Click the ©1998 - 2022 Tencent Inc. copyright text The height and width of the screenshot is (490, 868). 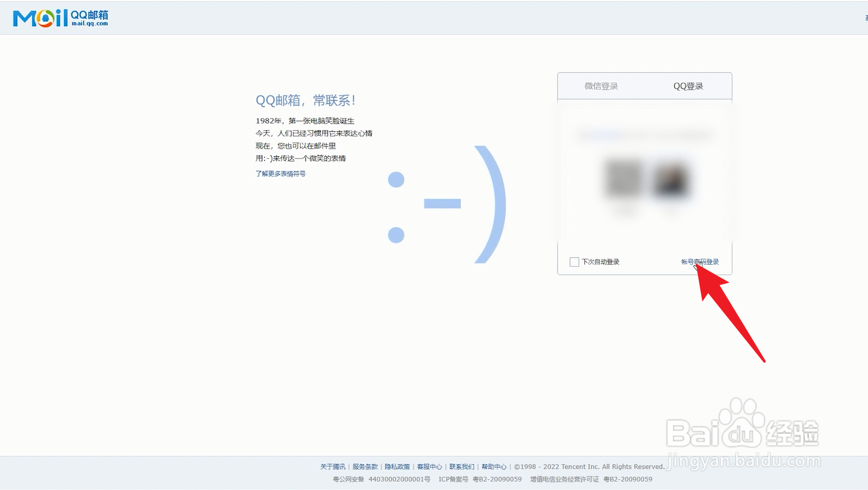(x=589, y=467)
